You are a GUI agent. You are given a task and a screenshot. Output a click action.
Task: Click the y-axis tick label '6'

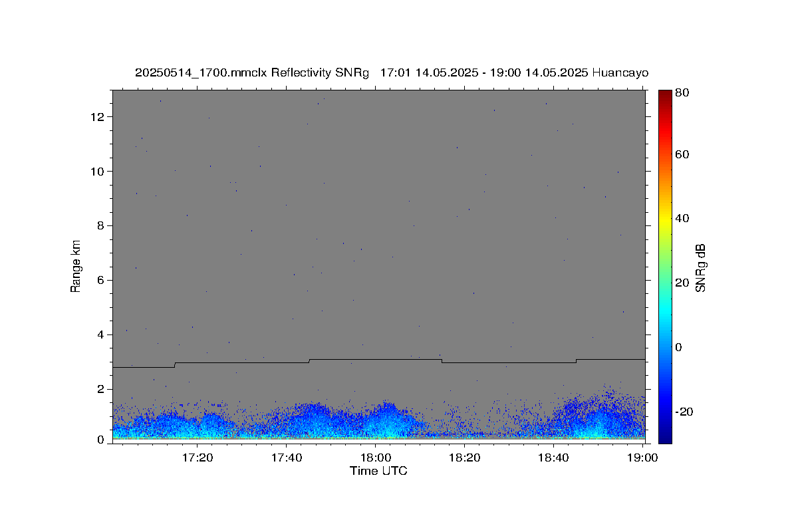click(x=102, y=281)
